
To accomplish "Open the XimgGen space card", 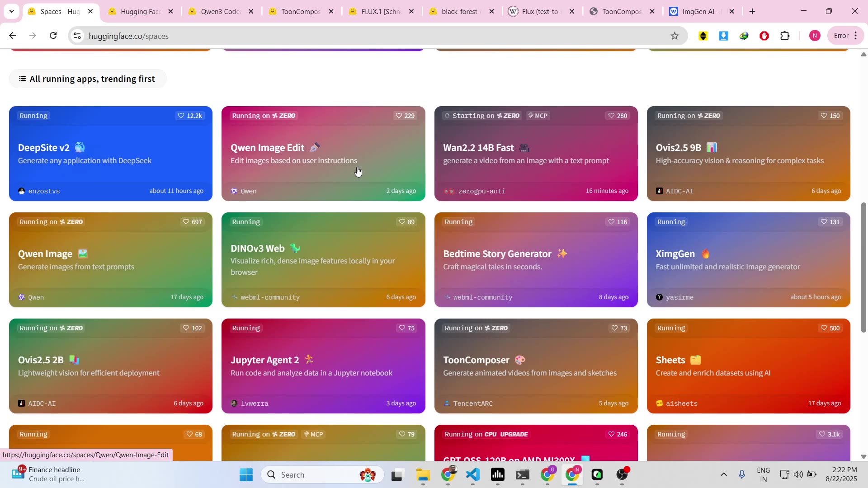I will pyautogui.click(x=749, y=260).
